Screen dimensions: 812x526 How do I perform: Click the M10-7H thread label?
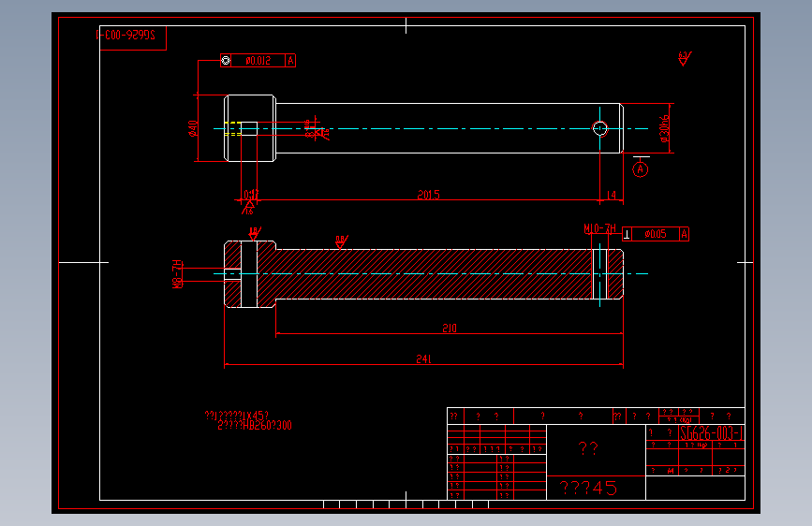599,228
